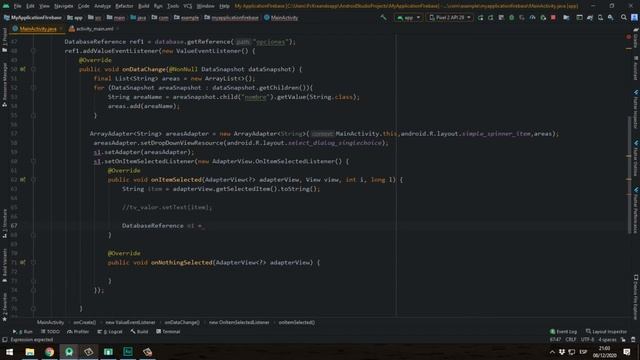Click the onDataChange() breadcrumb below editor

pyautogui.click(x=182, y=322)
